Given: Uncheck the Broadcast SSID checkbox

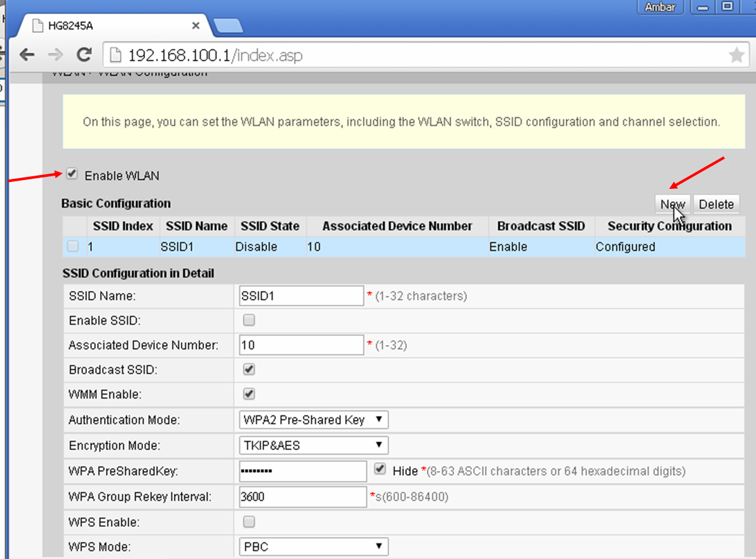Looking at the screenshot, I should pos(249,369).
